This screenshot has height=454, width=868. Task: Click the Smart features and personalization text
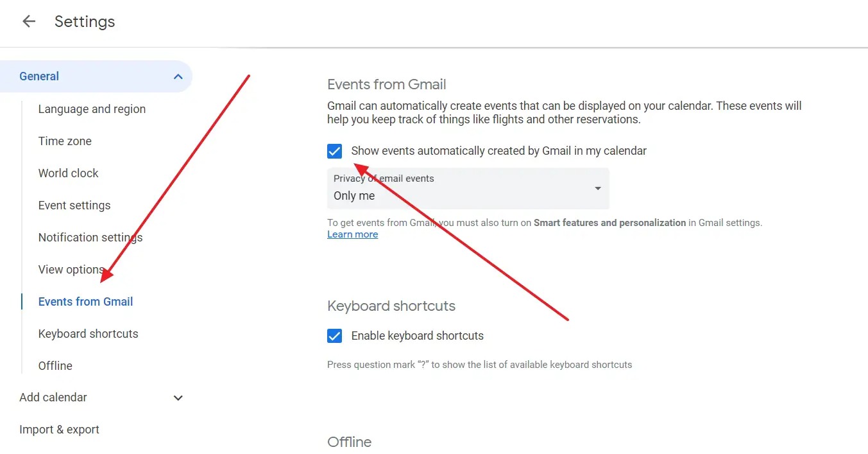coord(610,223)
